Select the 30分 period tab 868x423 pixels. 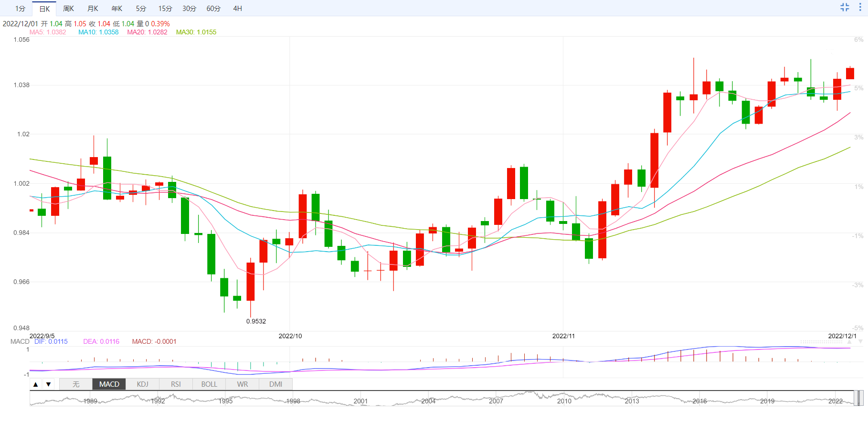189,9
